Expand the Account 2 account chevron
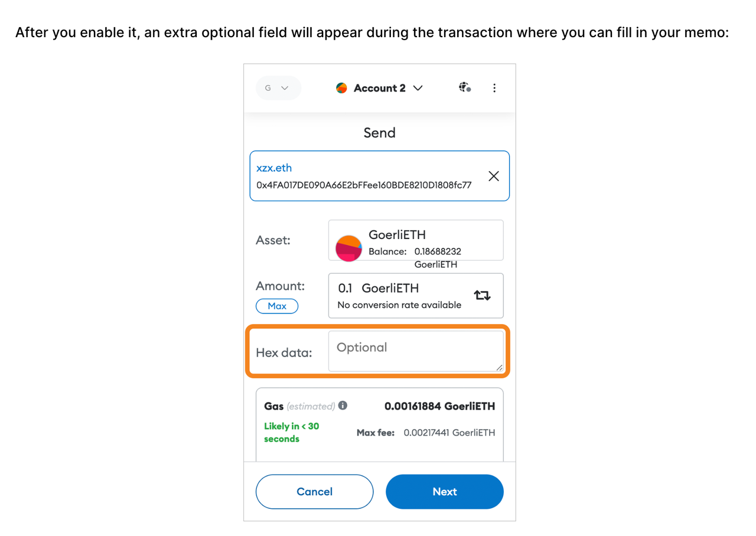Screen dimensions: 756x536 418,88
